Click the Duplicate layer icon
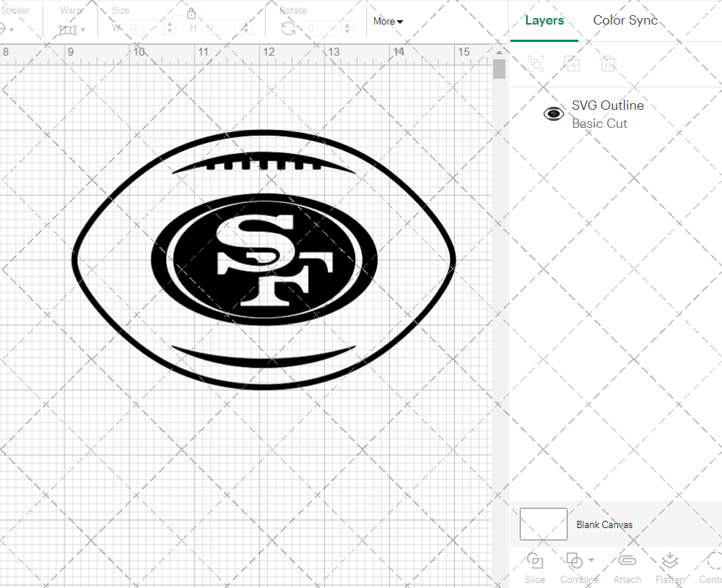Screen dimensions: 722x588 pyautogui.click(x=573, y=63)
